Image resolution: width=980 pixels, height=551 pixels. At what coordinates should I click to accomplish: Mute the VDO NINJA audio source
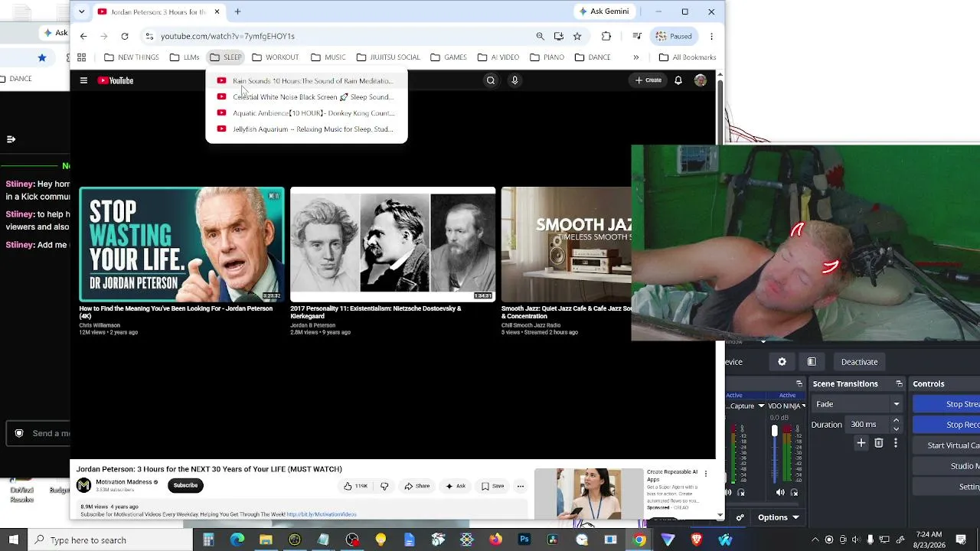pos(780,493)
